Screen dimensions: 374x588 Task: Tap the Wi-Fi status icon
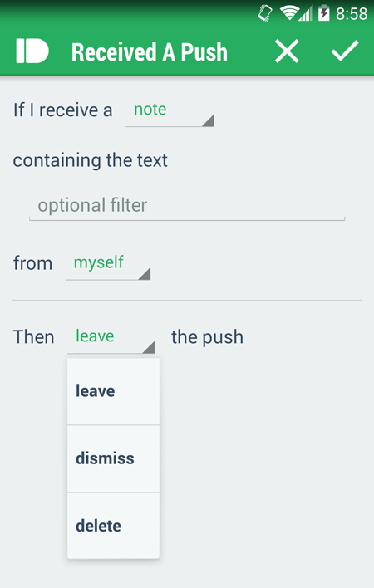[x=289, y=14]
